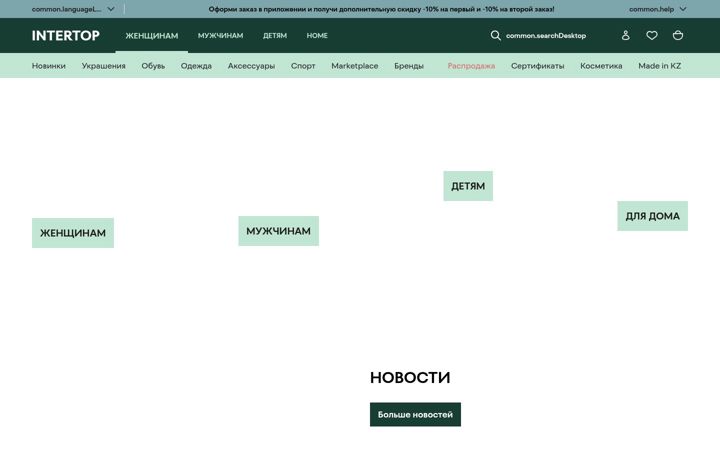Open the Спорт category

pyautogui.click(x=303, y=66)
